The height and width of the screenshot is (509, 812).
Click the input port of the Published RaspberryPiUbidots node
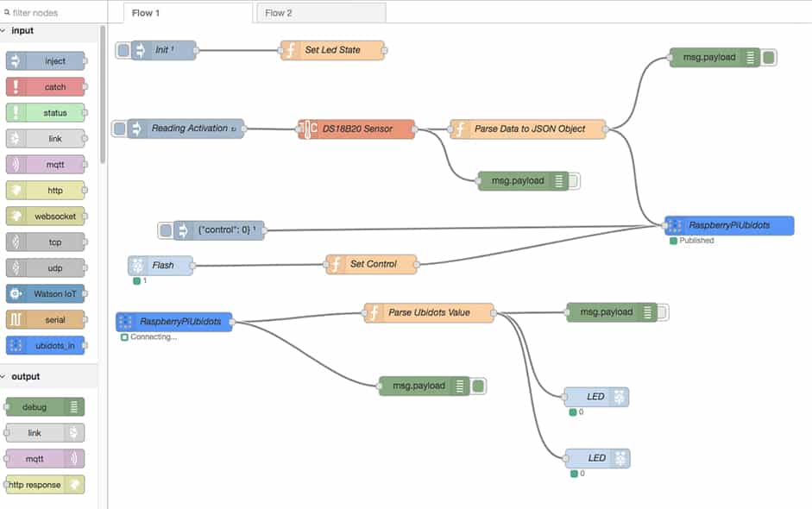pos(664,225)
